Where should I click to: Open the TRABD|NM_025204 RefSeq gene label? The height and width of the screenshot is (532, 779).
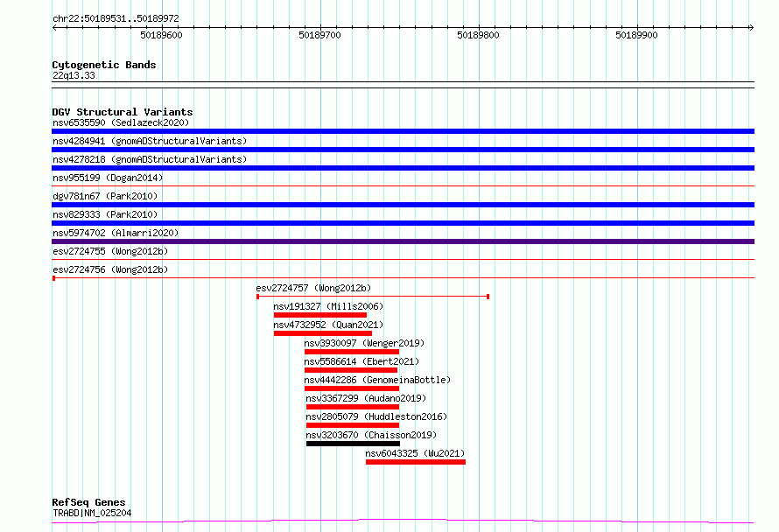(x=92, y=513)
